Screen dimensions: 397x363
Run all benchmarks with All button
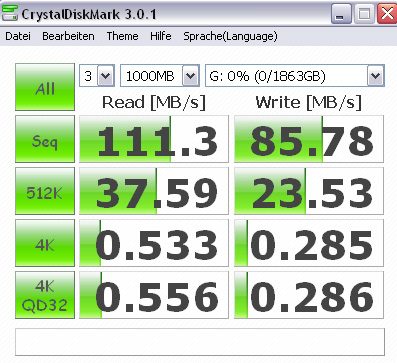click(x=45, y=87)
